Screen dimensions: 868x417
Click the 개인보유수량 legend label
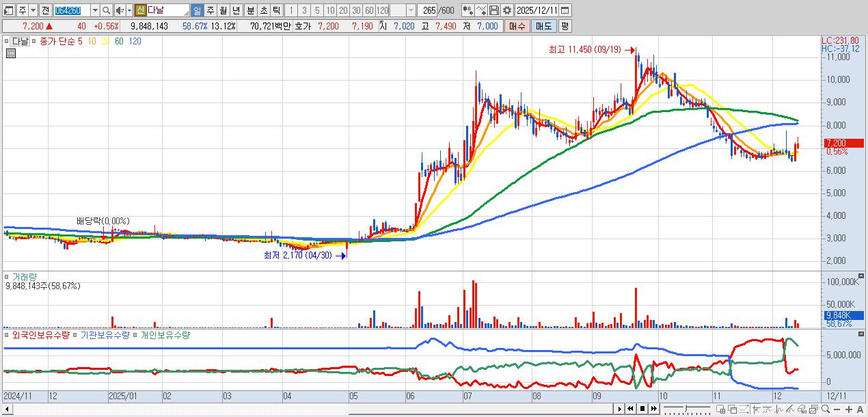[165, 335]
